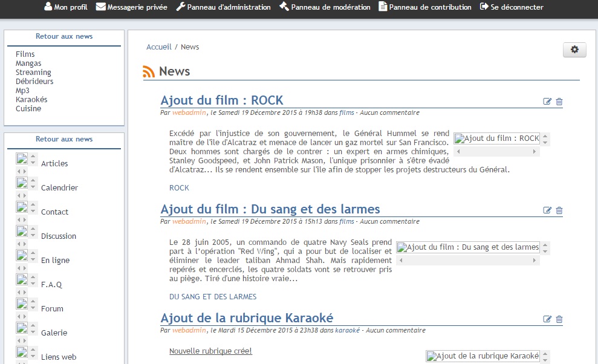
Task: Open Mon profil in top bar
Action: pyautogui.click(x=65, y=7)
